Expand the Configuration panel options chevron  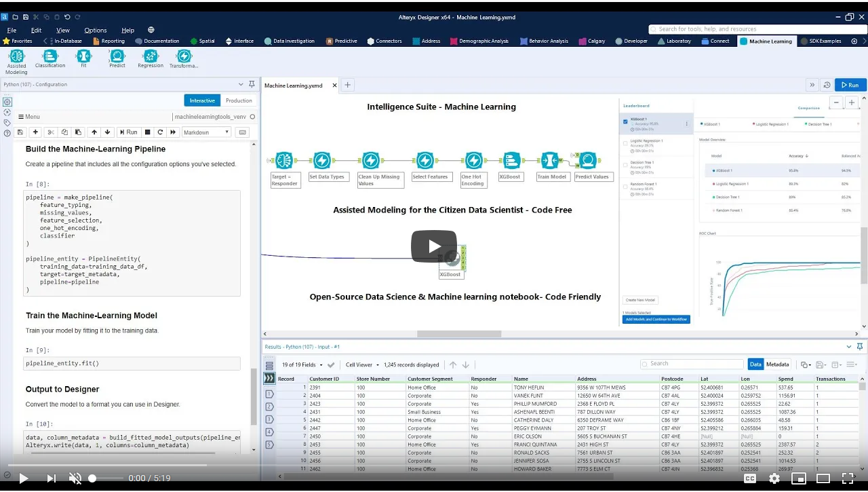pyautogui.click(x=241, y=84)
